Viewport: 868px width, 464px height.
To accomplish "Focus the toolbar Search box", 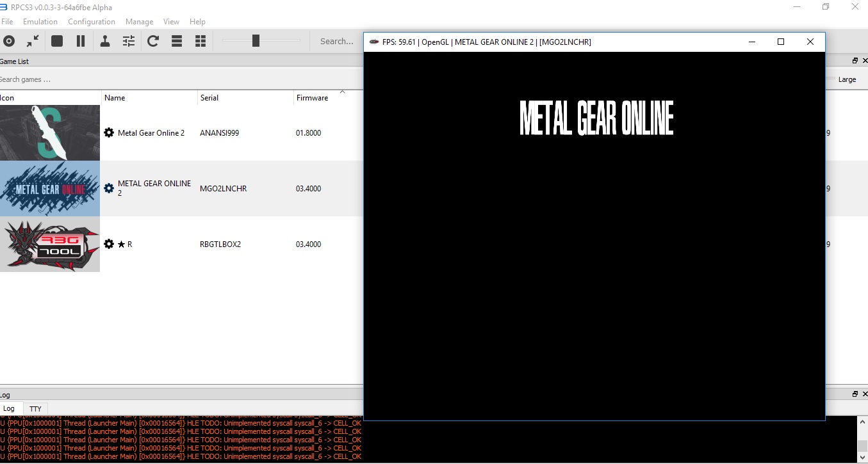I will 338,41.
